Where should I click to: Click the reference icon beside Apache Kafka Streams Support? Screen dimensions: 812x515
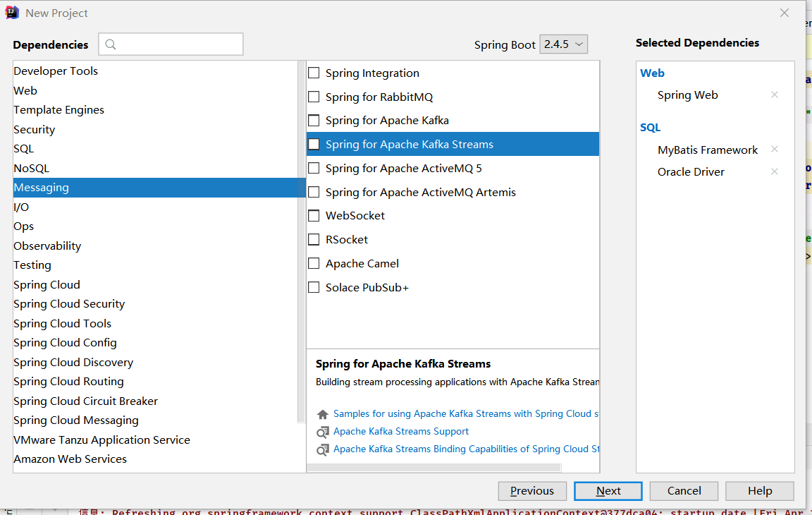coord(323,432)
